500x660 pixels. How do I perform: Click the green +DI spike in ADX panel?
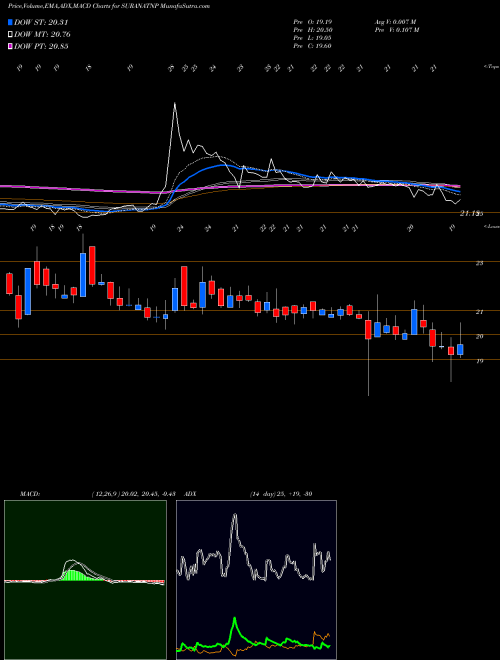point(235,620)
